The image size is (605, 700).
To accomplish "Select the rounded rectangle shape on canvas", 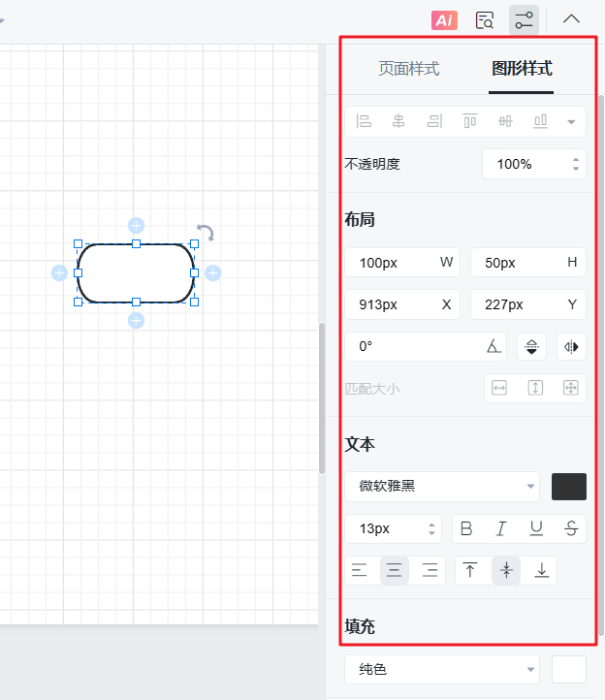I will [x=136, y=273].
